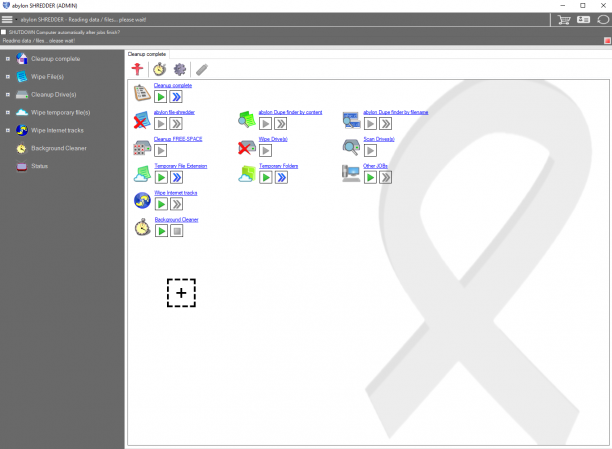Viewport: 612px width, 449px height.
Task: Start Cleanup complete with green play button
Action: (x=161, y=97)
